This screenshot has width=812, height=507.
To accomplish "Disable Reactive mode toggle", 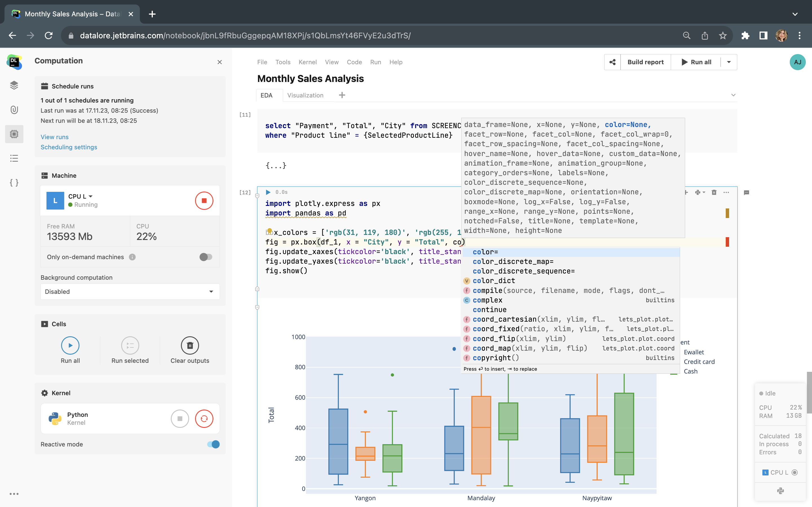I will pos(213,444).
